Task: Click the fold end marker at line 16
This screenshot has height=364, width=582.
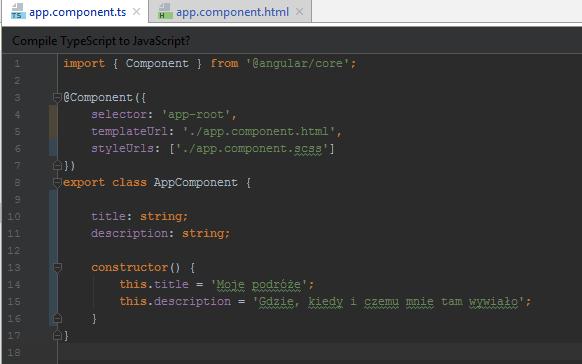Action: pyautogui.click(x=57, y=318)
